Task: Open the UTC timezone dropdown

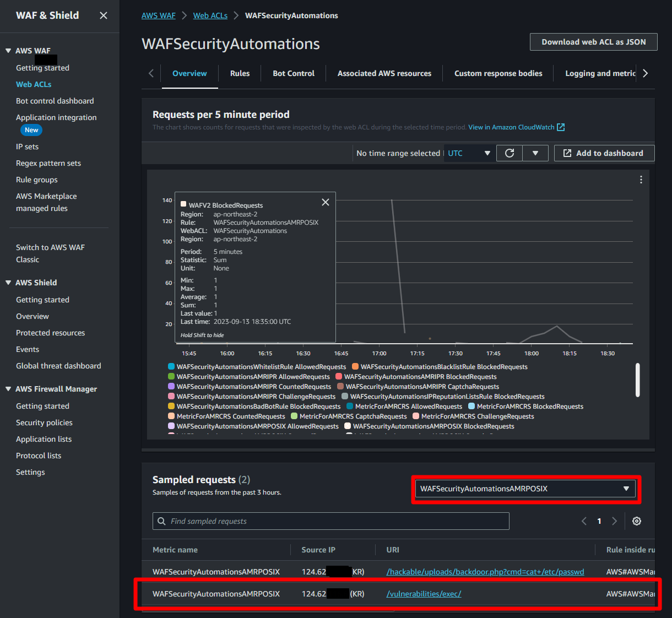Action: click(x=469, y=153)
